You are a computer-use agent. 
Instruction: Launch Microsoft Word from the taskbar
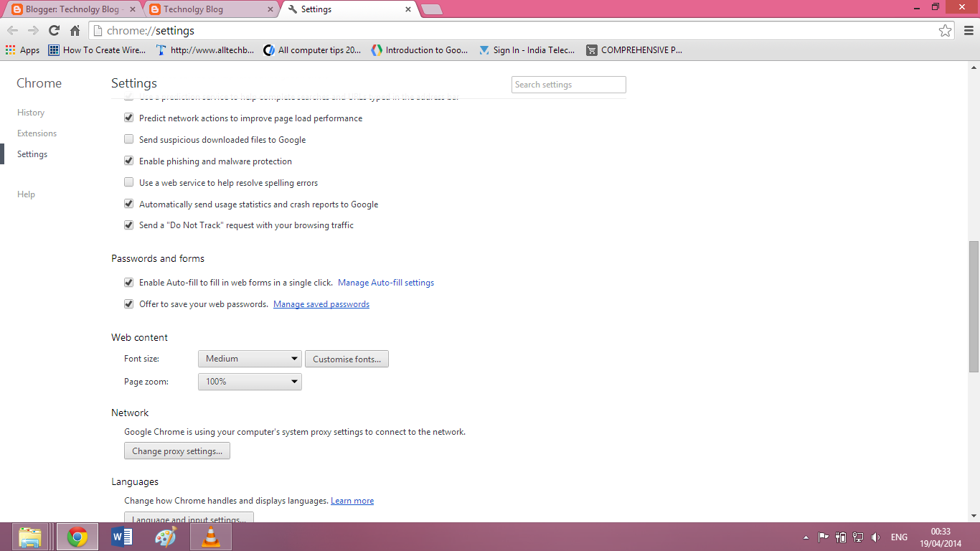click(x=122, y=537)
